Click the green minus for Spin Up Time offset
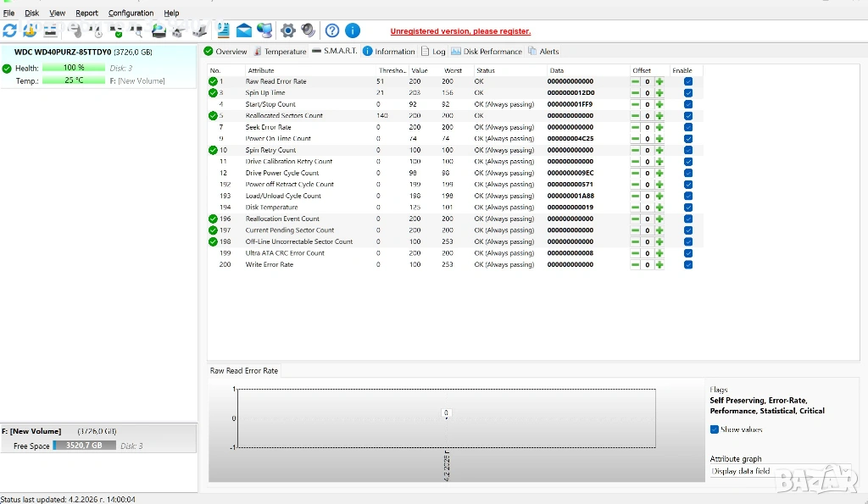This screenshot has height=504, width=868. [635, 93]
